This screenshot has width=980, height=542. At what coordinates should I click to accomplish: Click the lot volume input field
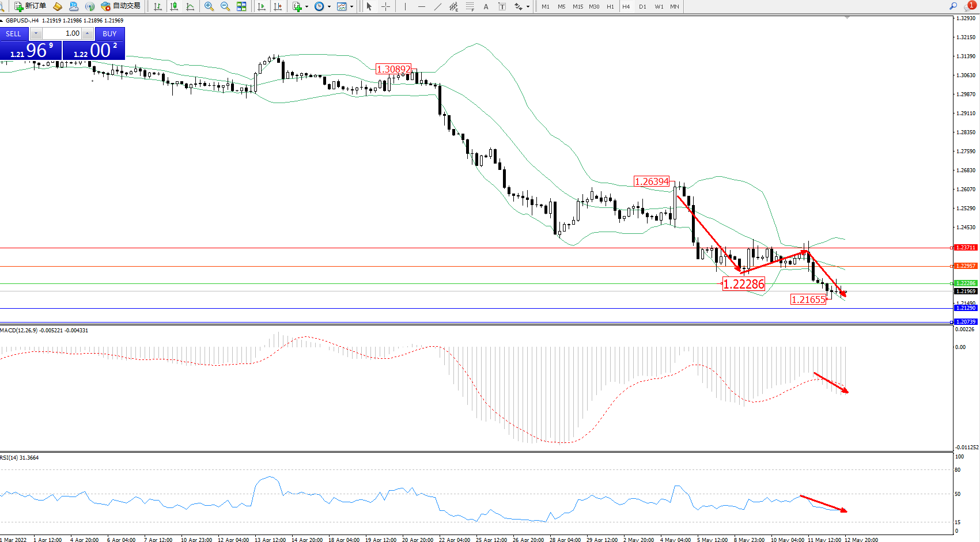62,33
